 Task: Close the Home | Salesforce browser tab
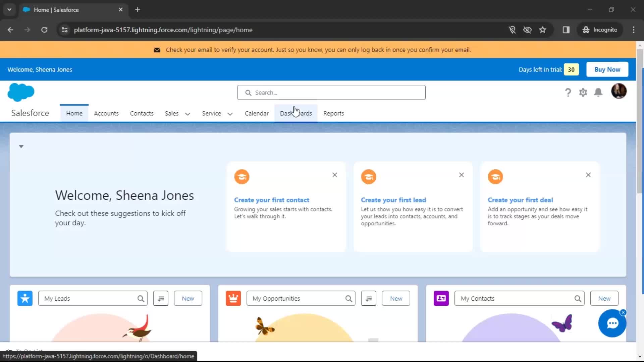coord(120,10)
